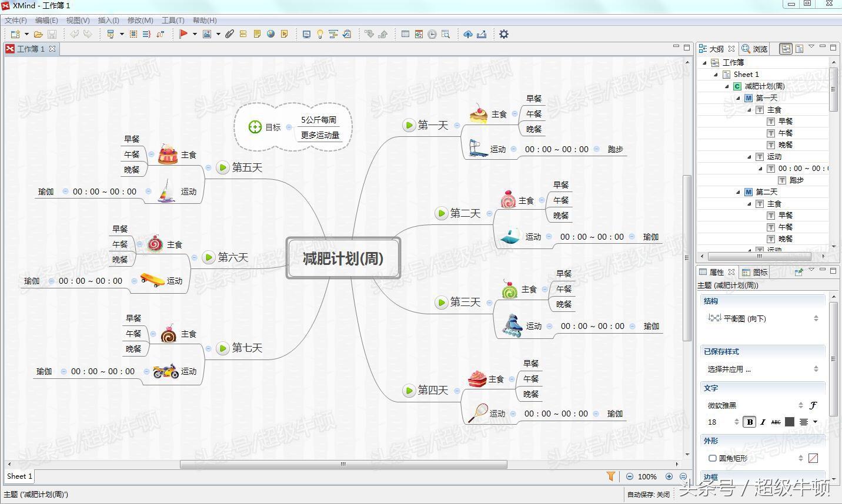Click the yellow notes icon in toolbar

[257, 34]
